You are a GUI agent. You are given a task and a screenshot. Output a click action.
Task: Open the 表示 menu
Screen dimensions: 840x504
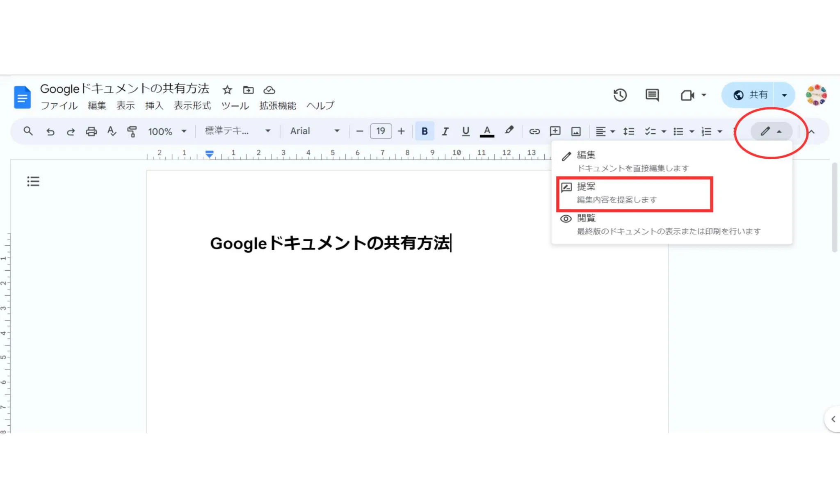(x=126, y=106)
